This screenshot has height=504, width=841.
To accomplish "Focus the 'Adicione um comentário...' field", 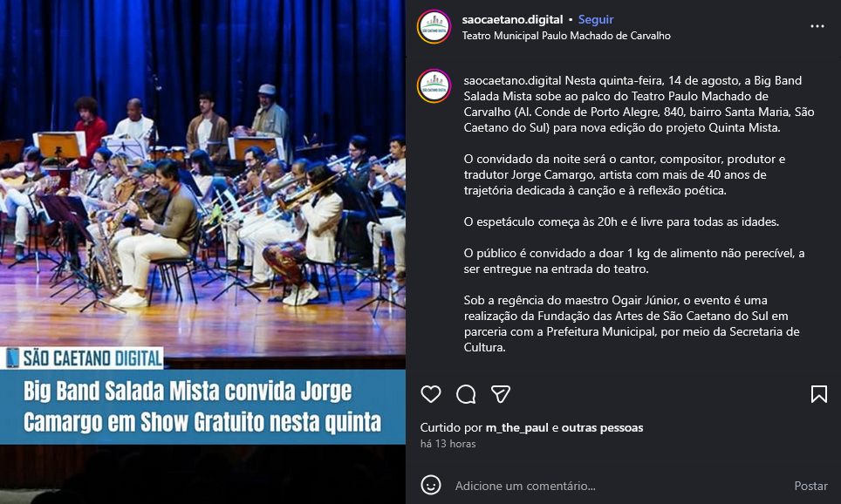I will 617,486.
